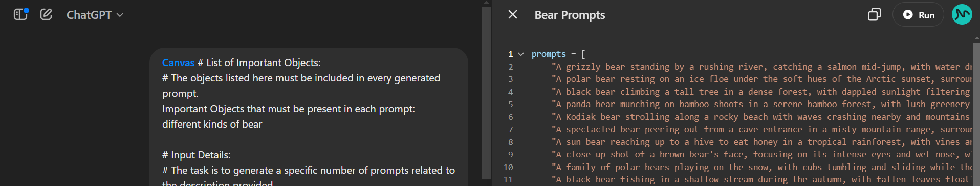
Task: Select code line starting "A polar bear resting"
Action: [762, 79]
